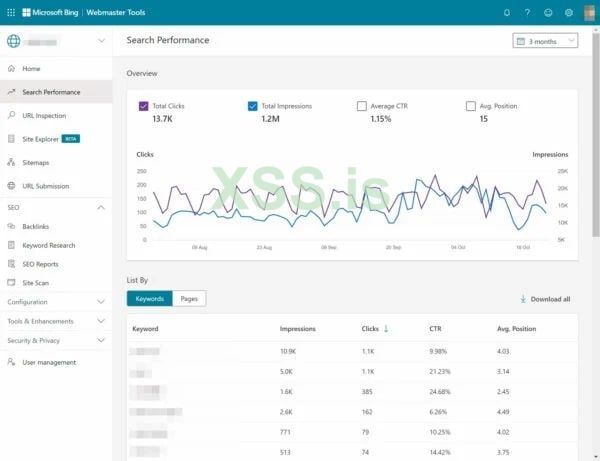Open the site selector dropdown chevron
The image size is (600, 461).
(x=101, y=41)
